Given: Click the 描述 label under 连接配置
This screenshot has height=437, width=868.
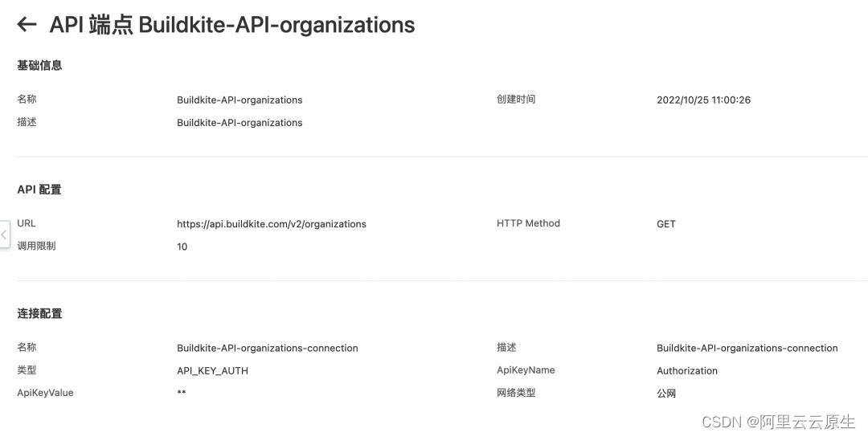Looking at the screenshot, I should tap(506, 347).
